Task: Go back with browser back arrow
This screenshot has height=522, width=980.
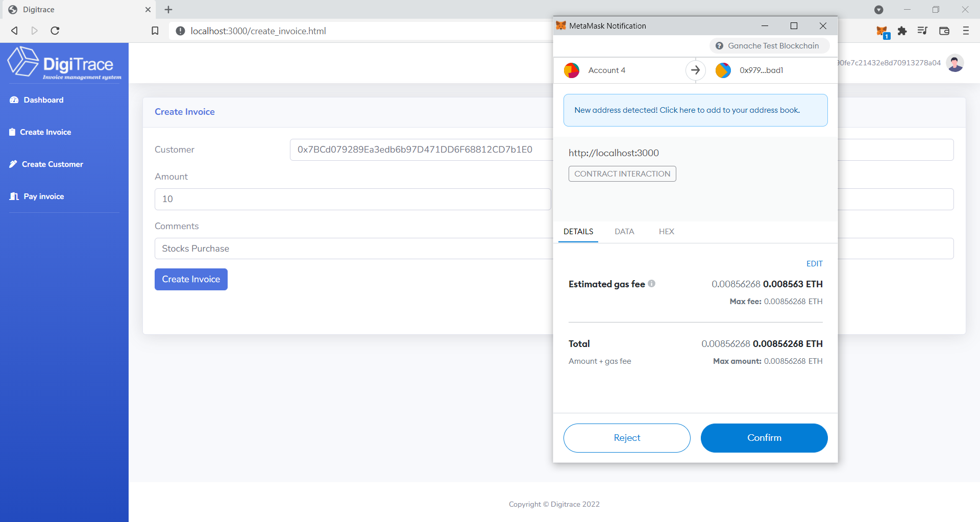Action: [x=14, y=31]
